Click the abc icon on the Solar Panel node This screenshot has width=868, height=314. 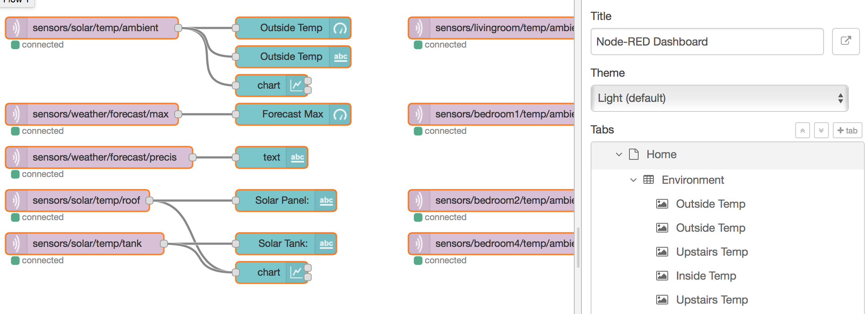(x=326, y=201)
